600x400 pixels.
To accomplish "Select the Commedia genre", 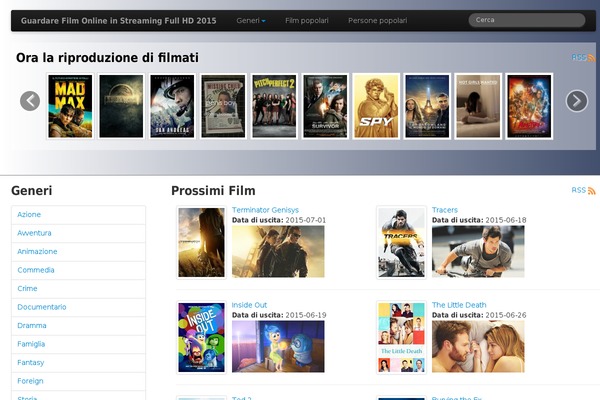I will pyautogui.click(x=78, y=270).
